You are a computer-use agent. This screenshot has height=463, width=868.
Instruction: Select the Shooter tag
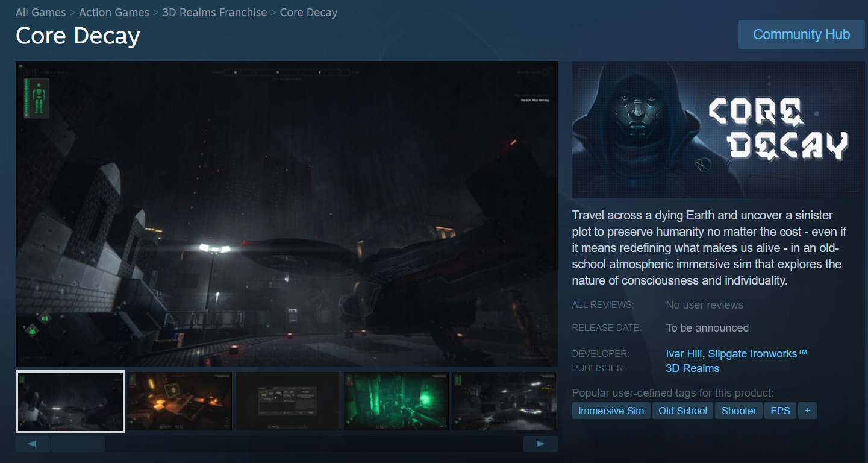tap(739, 411)
